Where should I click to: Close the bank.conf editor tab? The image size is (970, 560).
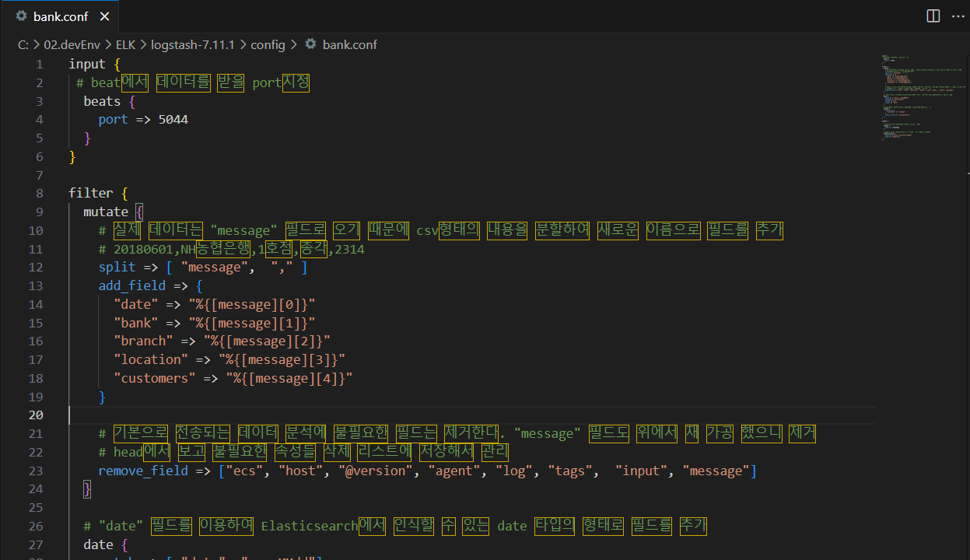pyautogui.click(x=105, y=16)
